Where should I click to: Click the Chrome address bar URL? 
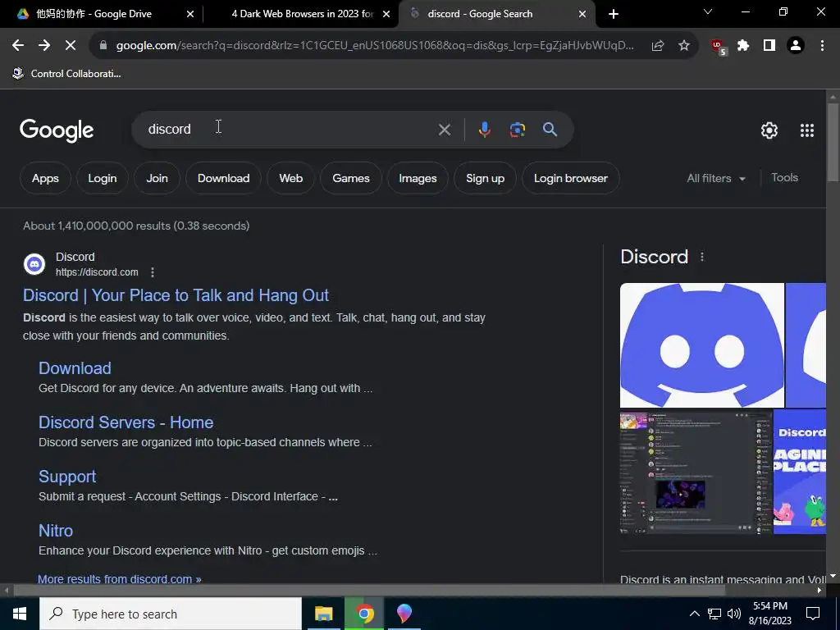pos(375,46)
